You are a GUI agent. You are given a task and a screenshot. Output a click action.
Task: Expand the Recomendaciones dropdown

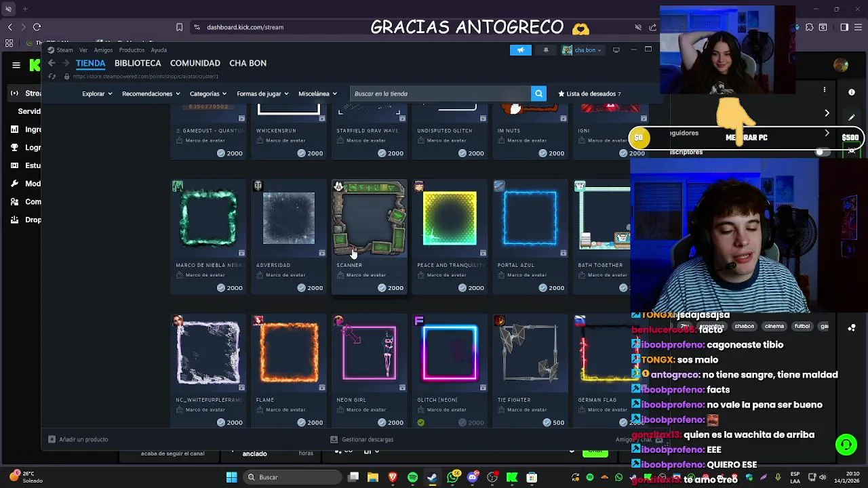(x=151, y=94)
